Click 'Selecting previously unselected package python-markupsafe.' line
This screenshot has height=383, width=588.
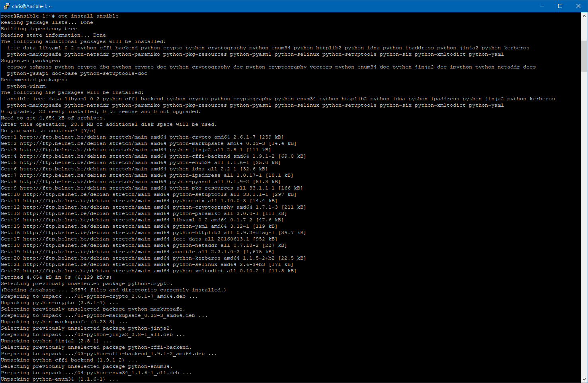click(93, 309)
